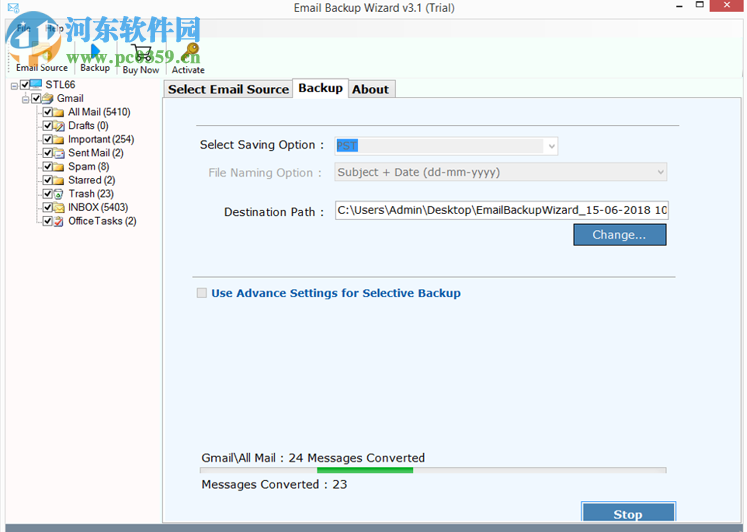Click the STL66 computer icon
Image resolution: width=747 pixels, height=532 pixels.
(36, 84)
